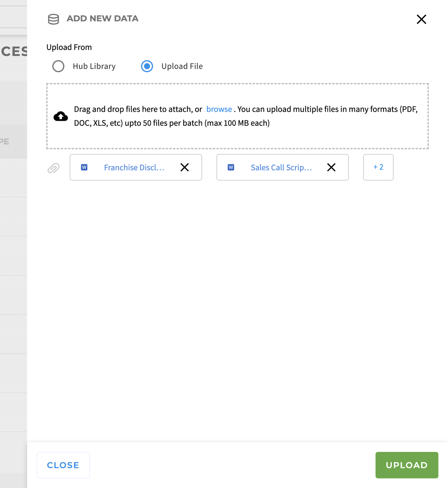Click the CLOSE button at bottom left

(x=63, y=465)
